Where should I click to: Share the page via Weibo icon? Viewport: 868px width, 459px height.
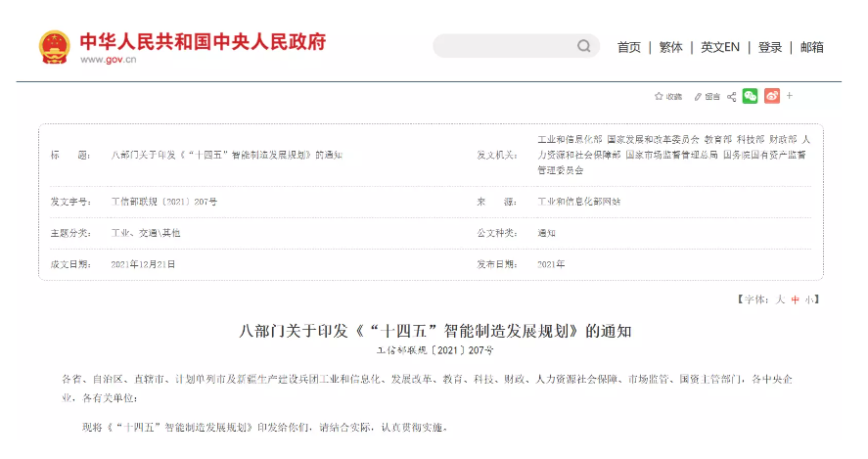click(x=772, y=96)
